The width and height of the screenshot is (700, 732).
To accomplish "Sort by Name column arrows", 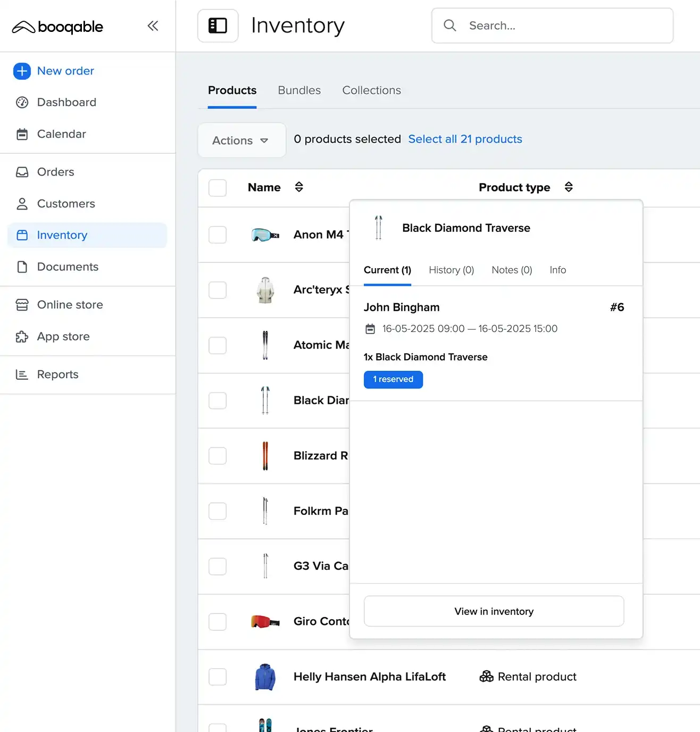I will click(x=299, y=187).
